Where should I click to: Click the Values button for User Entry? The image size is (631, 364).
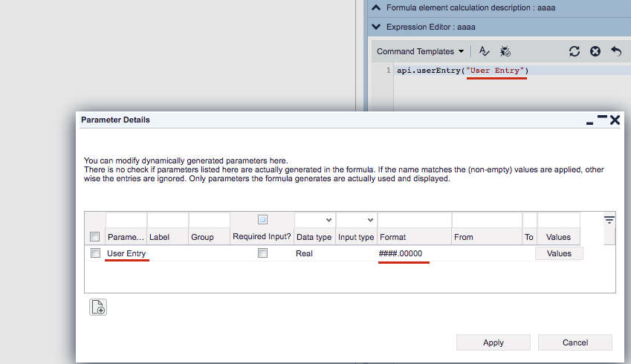pyautogui.click(x=559, y=253)
